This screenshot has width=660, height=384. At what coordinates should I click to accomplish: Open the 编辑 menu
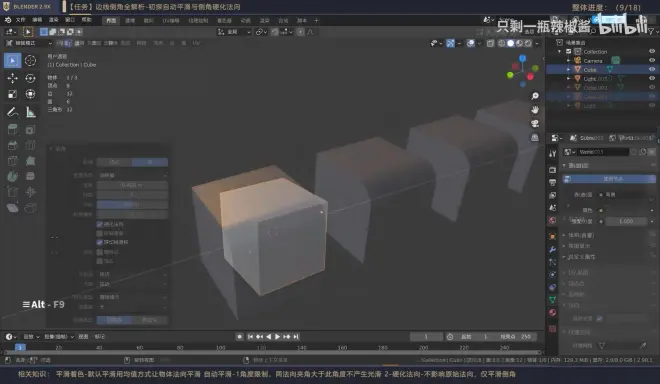[x=37, y=20]
